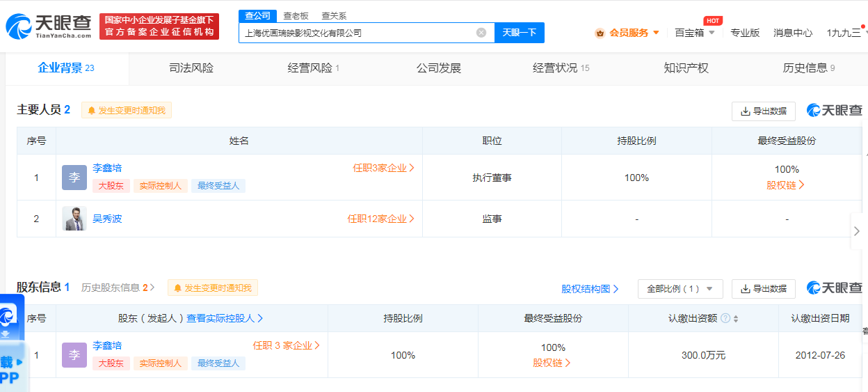
Task: Open 专业版 link
Action: click(745, 33)
